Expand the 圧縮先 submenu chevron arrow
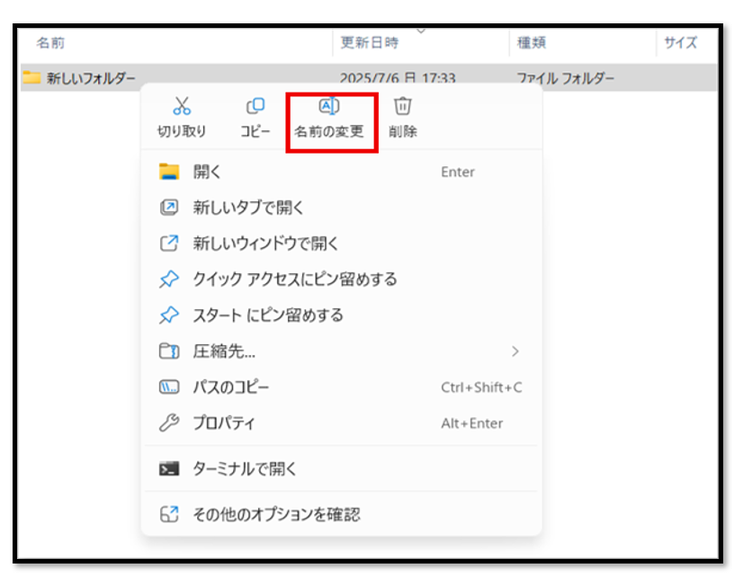 click(515, 351)
